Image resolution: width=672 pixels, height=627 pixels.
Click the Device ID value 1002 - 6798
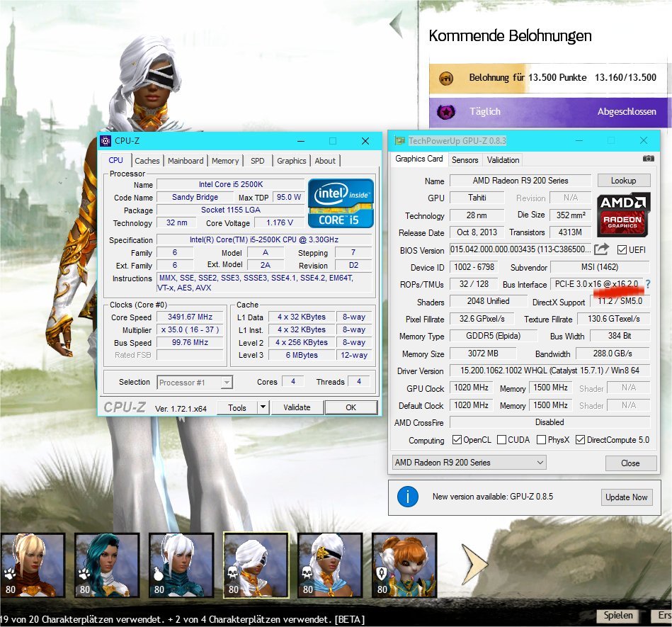click(x=474, y=267)
